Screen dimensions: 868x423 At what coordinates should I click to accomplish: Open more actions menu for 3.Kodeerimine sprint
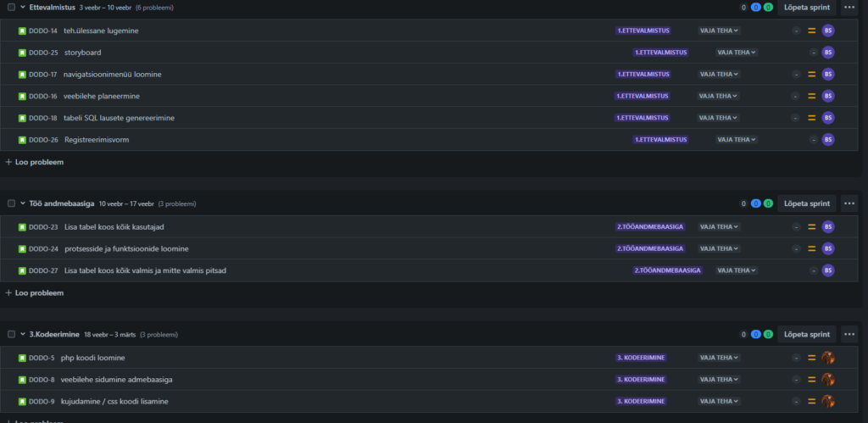(x=849, y=334)
